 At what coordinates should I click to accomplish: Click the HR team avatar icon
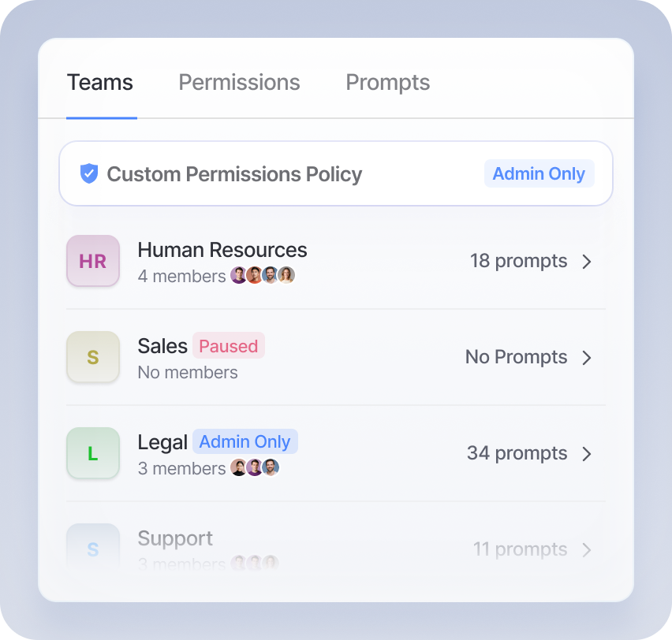click(x=93, y=261)
